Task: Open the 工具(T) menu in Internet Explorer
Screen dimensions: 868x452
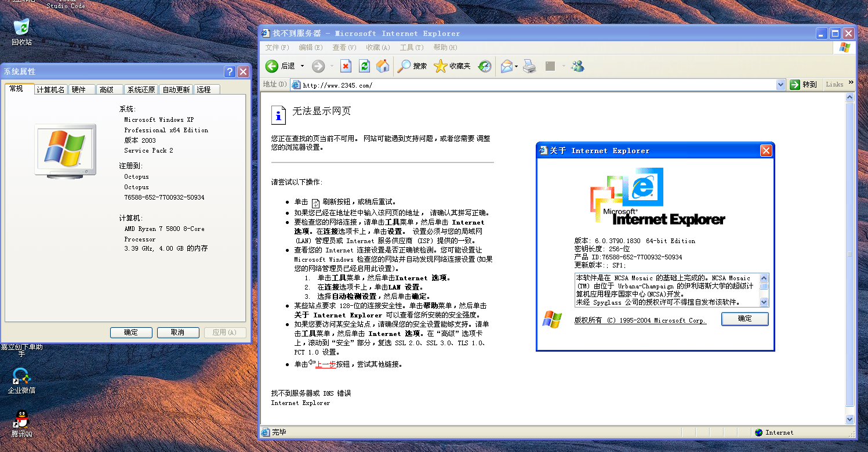Action: pyautogui.click(x=412, y=48)
